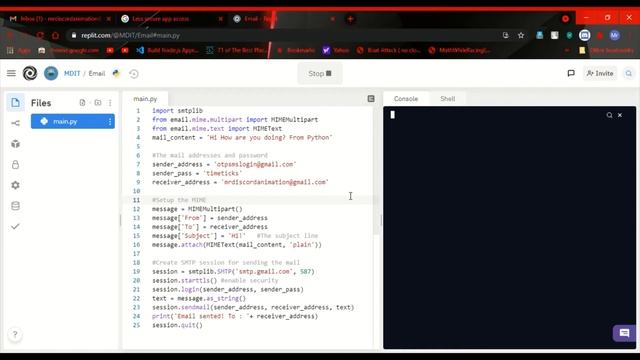Close the Less secure app access tab
Image resolution: width=640 pixels, height=360 pixels.
click(220, 19)
